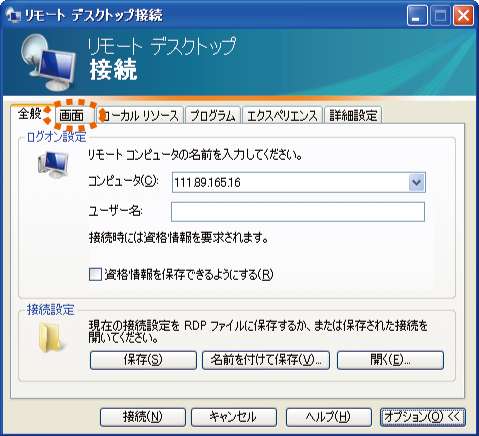Image resolution: width=479 pixels, height=436 pixels.
Task: Click the large monitor banner icon
Action: (48, 62)
